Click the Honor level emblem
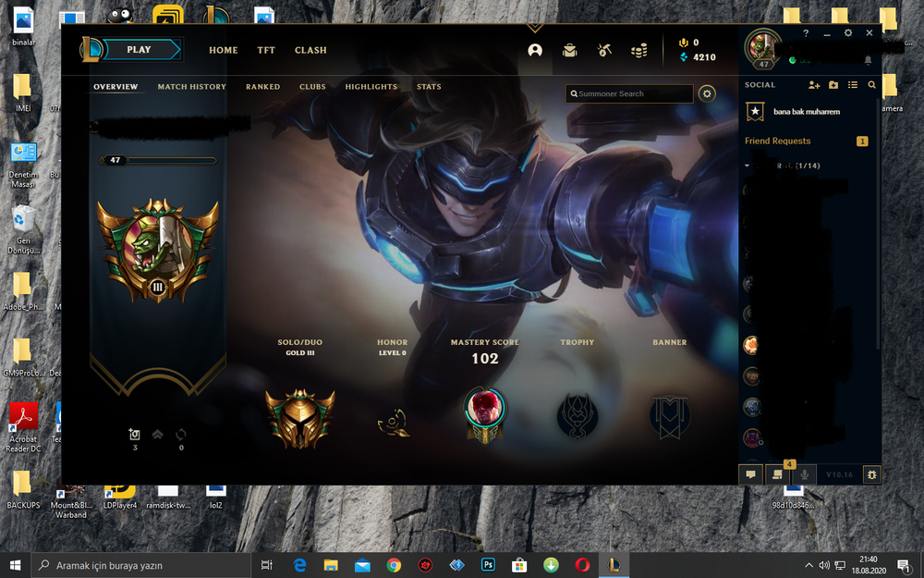 pyautogui.click(x=393, y=423)
